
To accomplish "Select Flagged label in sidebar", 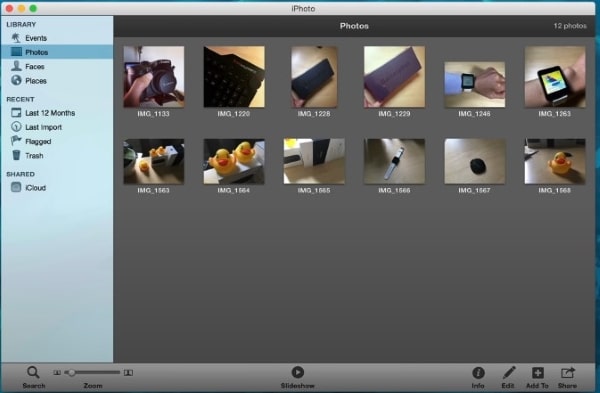I will (38, 142).
